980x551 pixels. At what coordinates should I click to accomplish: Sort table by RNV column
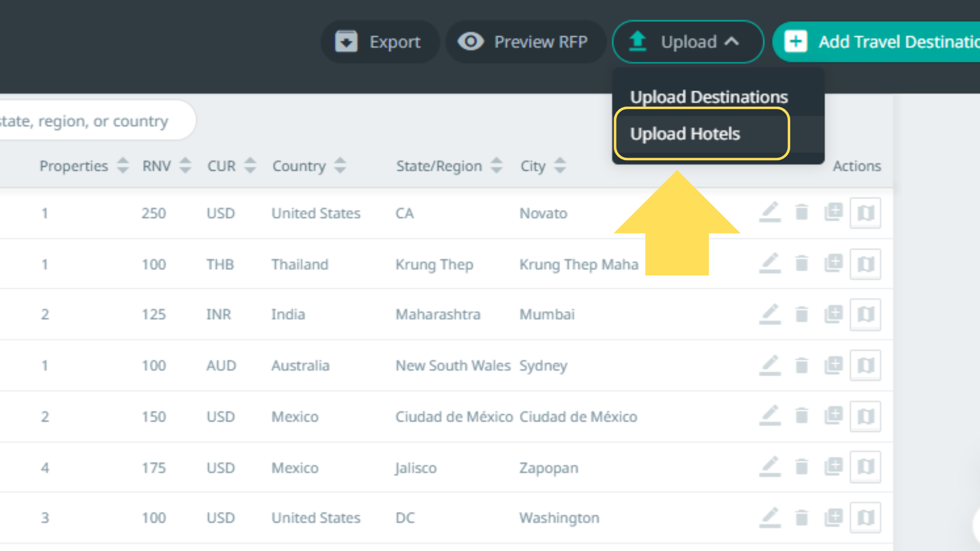point(185,166)
